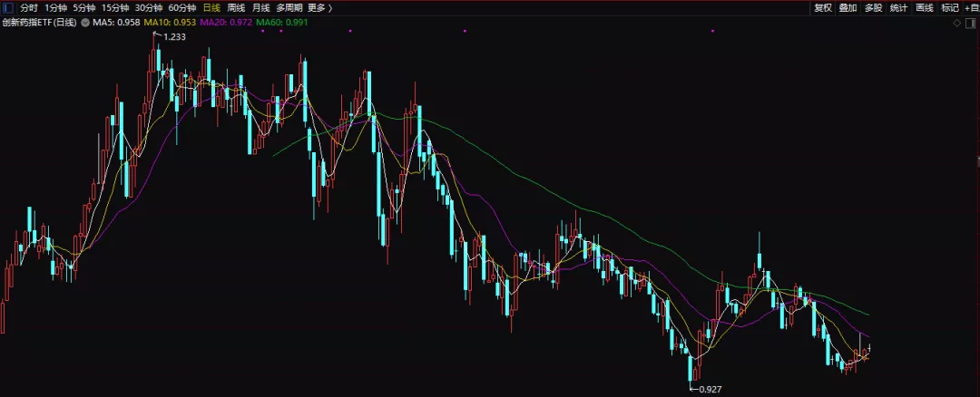The height and width of the screenshot is (397, 980).
Task: Click the 0.927 low price label
Action: point(710,390)
